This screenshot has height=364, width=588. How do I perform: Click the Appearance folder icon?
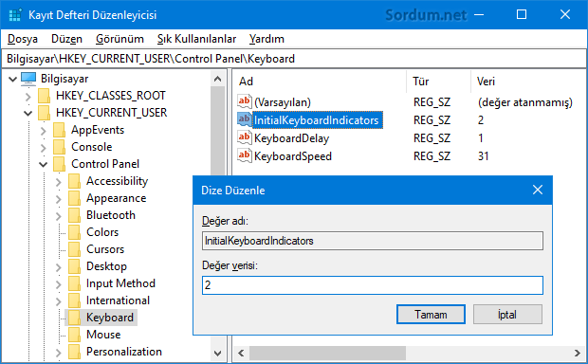tap(74, 198)
